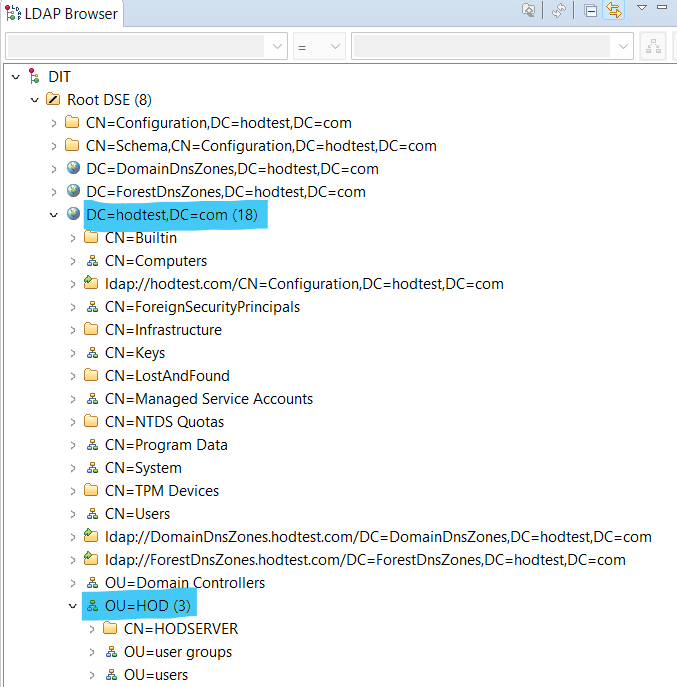Click the hierarchy icon right of filter
The height and width of the screenshot is (687, 677).
click(654, 46)
